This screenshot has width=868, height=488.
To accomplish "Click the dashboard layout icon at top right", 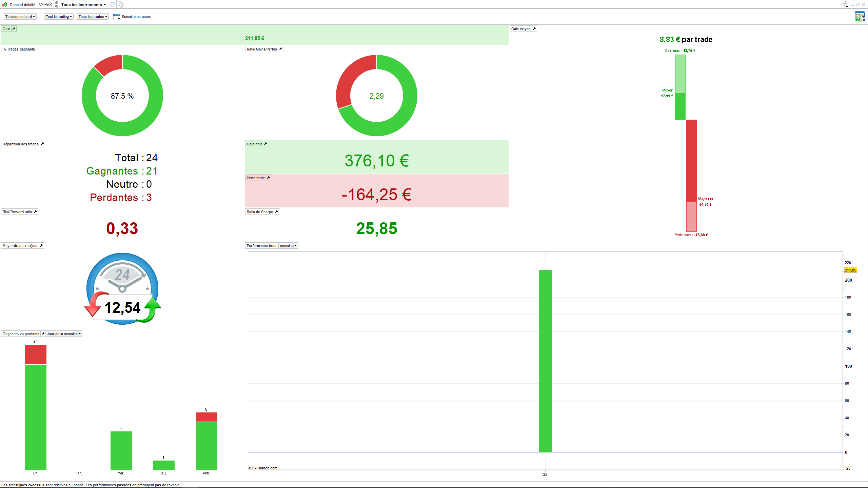I will pos(860,17).
